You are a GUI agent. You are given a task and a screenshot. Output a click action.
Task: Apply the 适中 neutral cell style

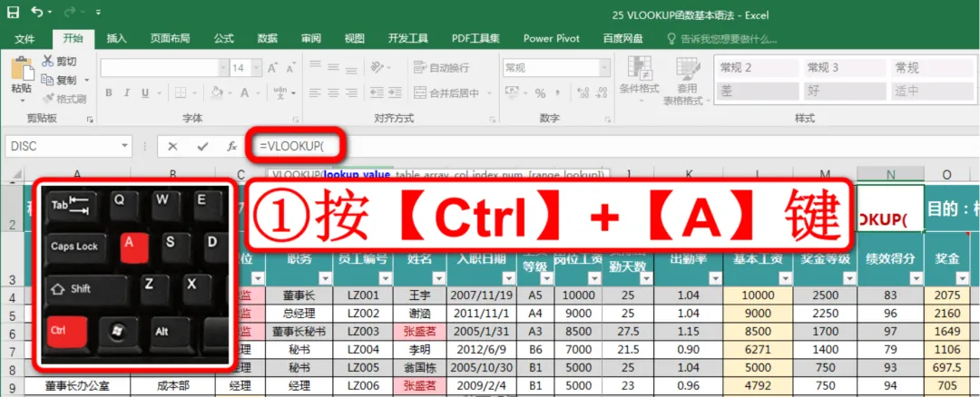click(x=932, y=92)
